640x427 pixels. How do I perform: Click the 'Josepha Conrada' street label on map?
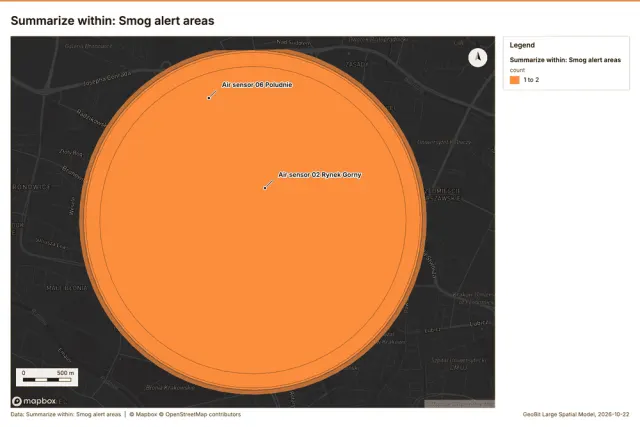[107, 78]
